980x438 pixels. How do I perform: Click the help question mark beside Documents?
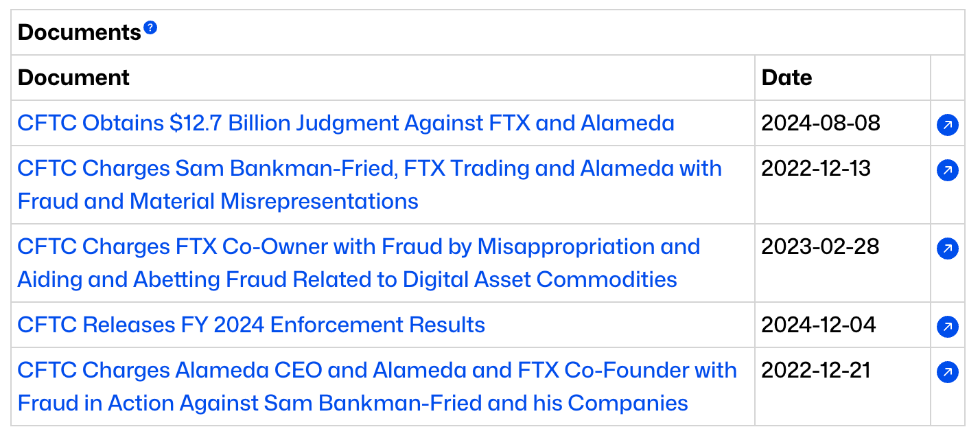point(150,28)
